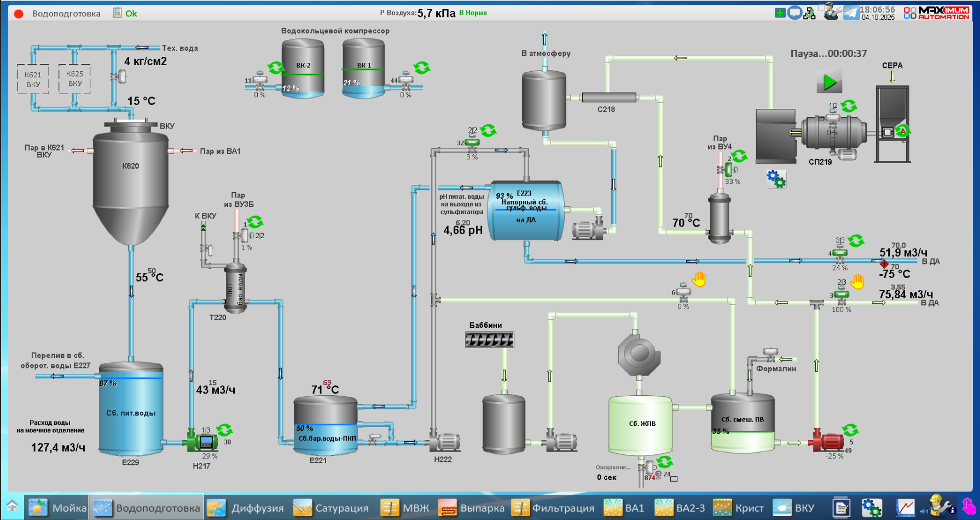This screenshot has width=980, height=520.
Task: Click the trend chart icon in bottom bar
Action: [905, 507]
